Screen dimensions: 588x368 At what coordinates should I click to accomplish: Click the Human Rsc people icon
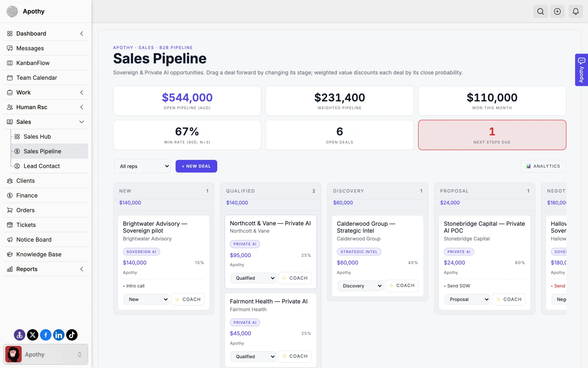pyautogui.click(x=10, y=107)
